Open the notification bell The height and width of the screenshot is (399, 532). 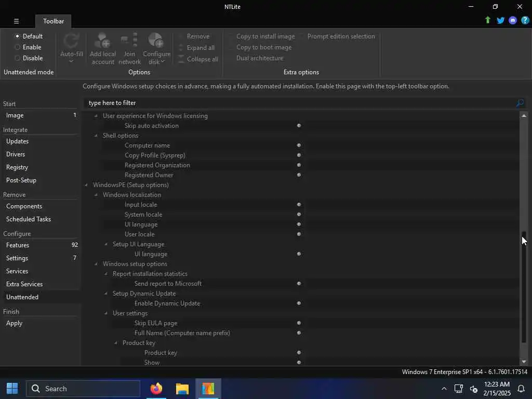521,389
